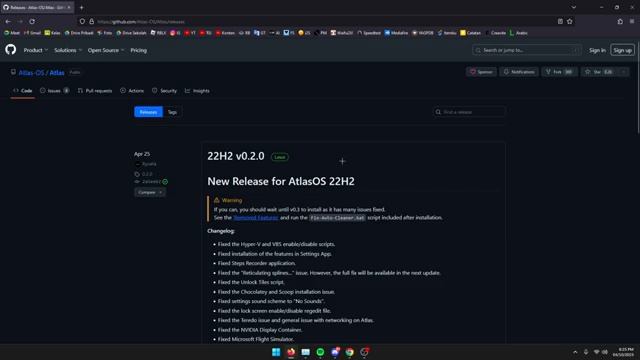Open the release author profile link
This screenshot has width=640, height=360.
click(149, 164)
